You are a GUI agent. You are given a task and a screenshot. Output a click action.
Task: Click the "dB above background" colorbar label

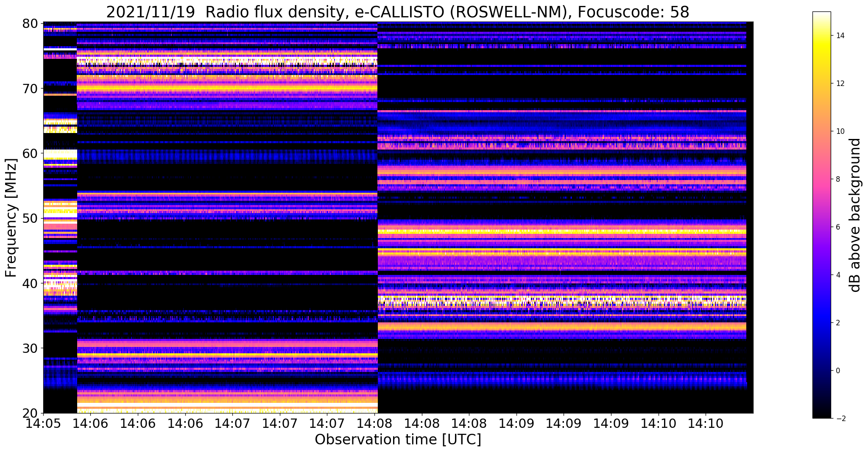855,215
